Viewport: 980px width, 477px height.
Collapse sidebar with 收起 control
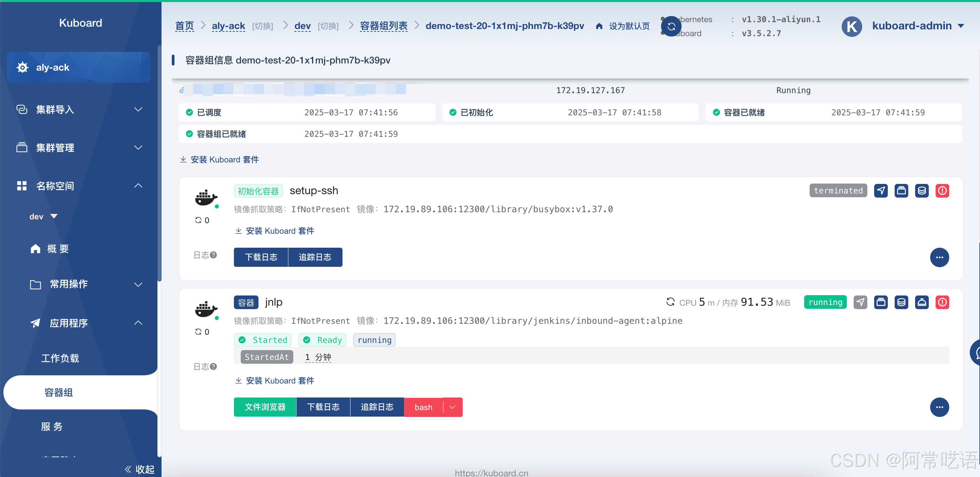coord(140,469)
